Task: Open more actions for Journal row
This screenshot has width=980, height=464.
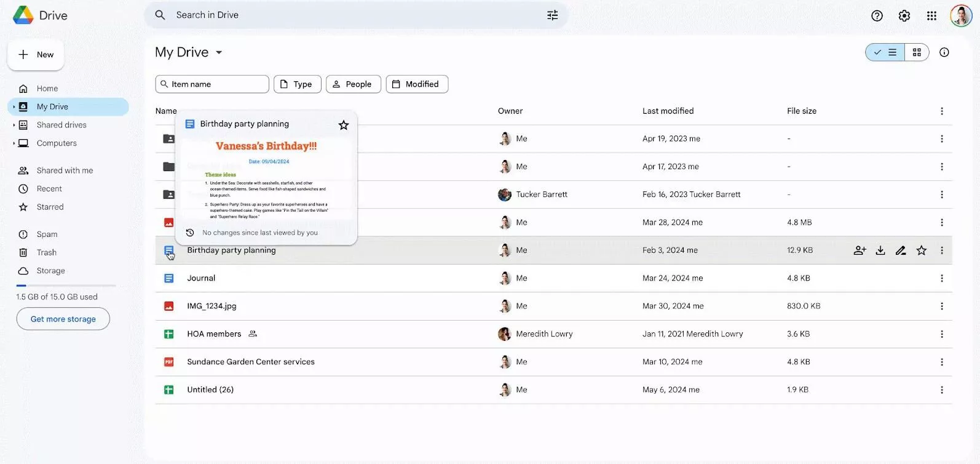Action: (941, 278)
